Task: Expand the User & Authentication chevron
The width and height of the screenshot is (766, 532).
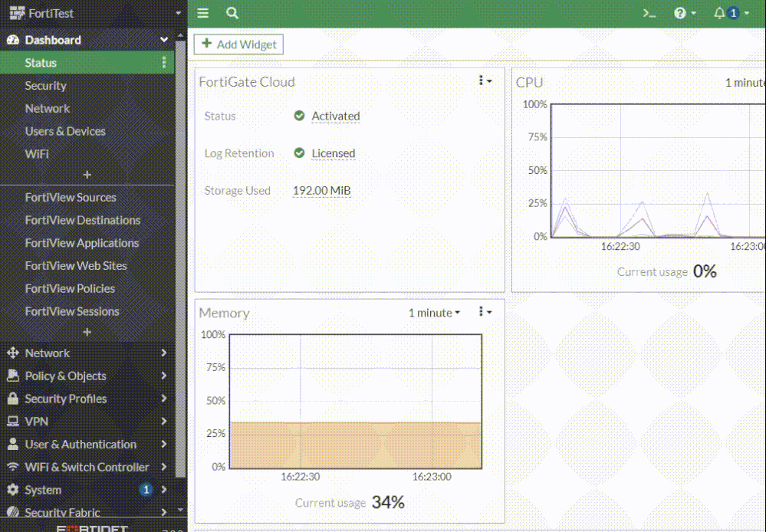Action: coord(163,444)
